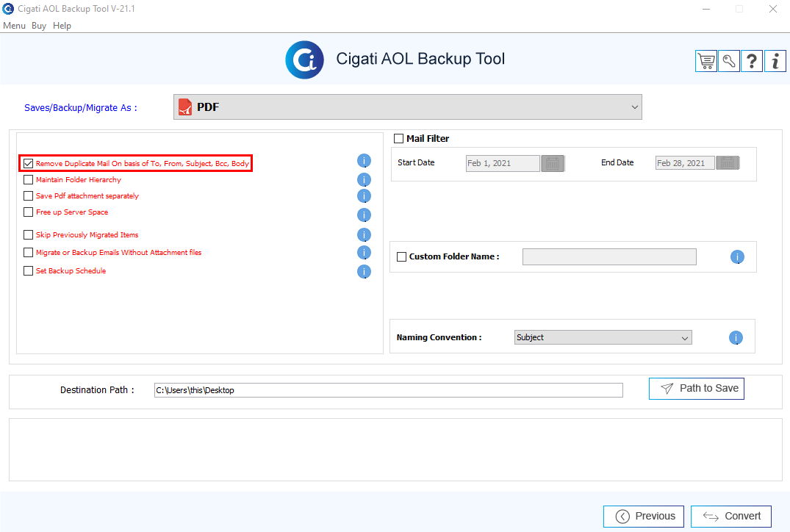This screenshot has height=532, width=790.
Task: Show info for Free up Server Space
Action: point(364,215)
